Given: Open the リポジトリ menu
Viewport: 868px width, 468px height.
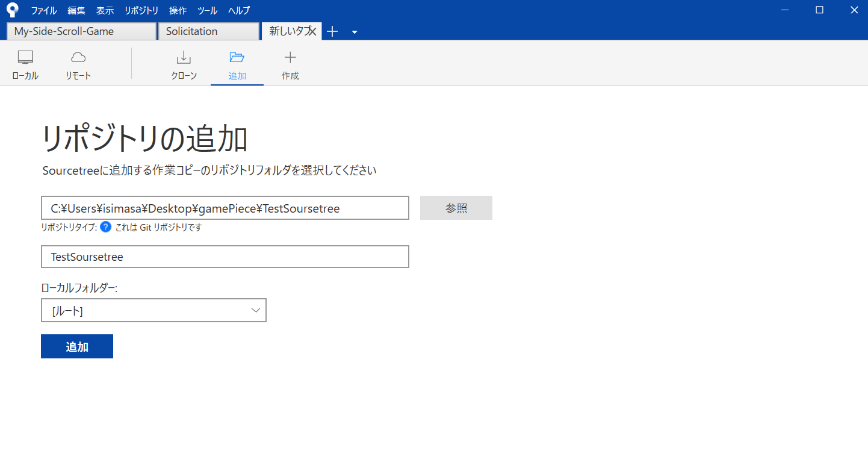Looking at the screenshot, I should 141,11.
